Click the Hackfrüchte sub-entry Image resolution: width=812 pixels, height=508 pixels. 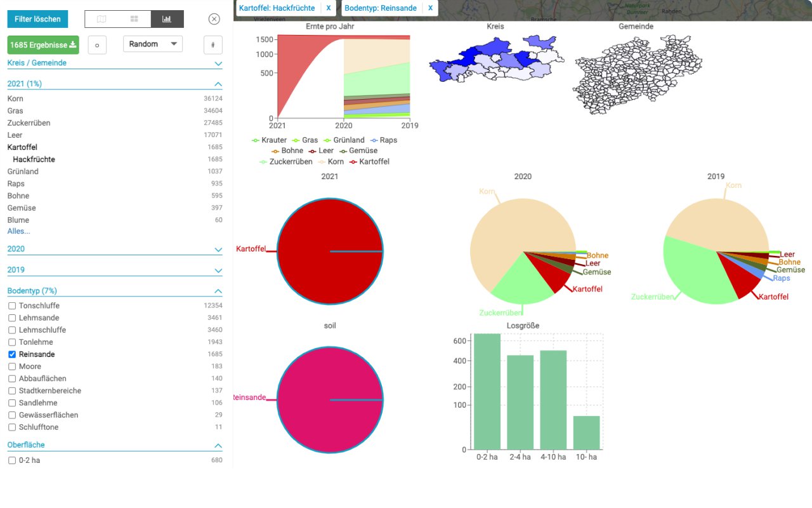(x=117, y=159)
